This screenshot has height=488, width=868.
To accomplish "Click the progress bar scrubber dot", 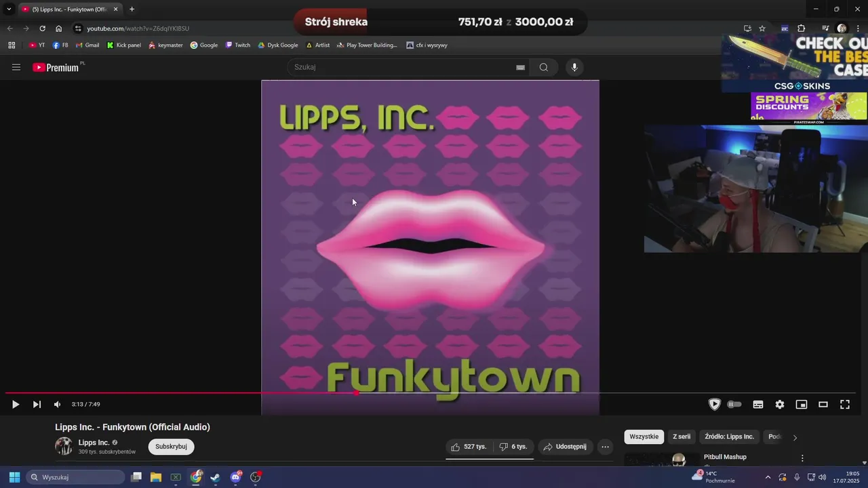I will pyautogui.click(x=357, y=393).
